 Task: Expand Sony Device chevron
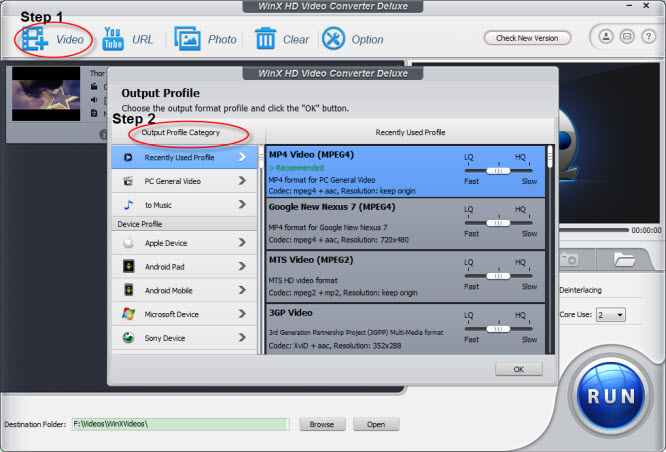pyautogui.click(x=242, y=338)
